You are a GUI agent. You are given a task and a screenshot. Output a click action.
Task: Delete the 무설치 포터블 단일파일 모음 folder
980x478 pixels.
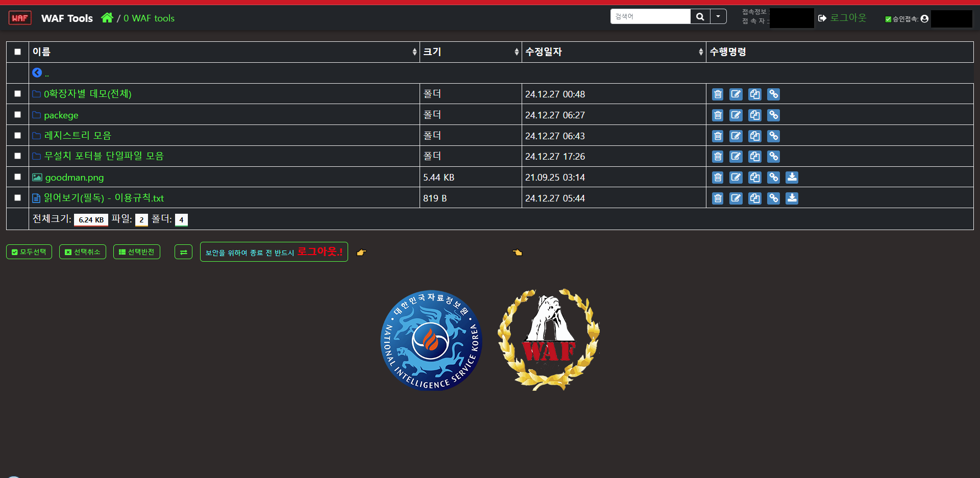(x=718, y=157)
